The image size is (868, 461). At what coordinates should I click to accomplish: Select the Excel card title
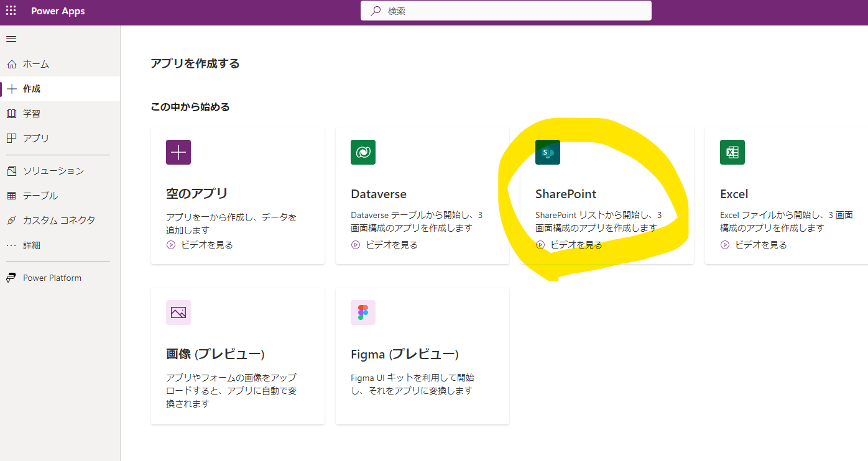point(734,194)
